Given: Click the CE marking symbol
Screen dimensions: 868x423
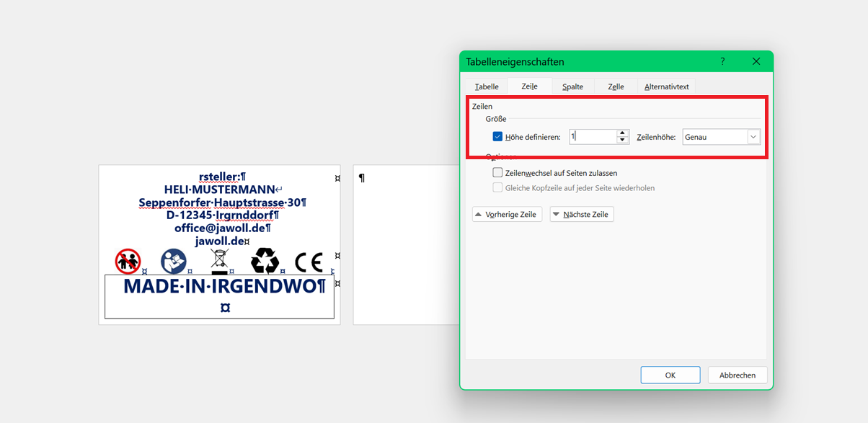Looking at the screenshot, I should click(309, 262).
